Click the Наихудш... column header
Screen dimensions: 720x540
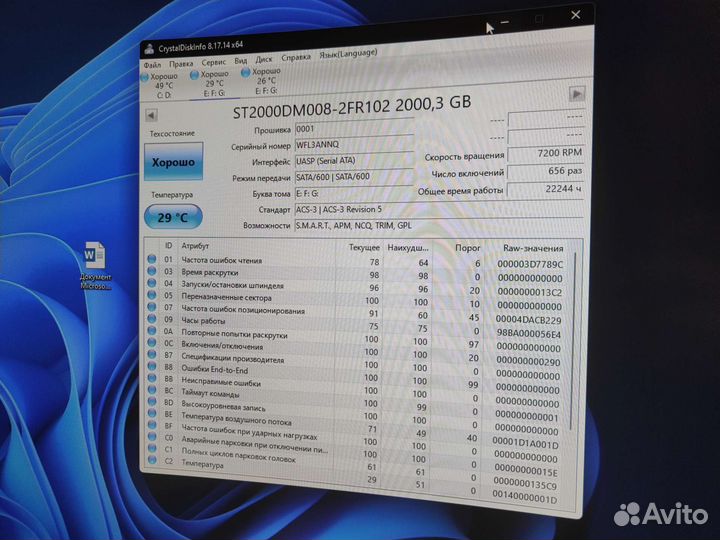[408, 248]
